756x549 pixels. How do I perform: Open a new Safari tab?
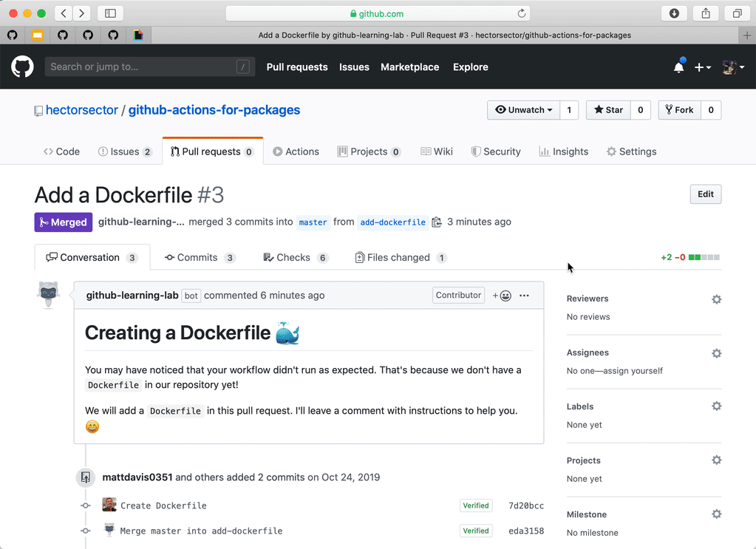747,35
